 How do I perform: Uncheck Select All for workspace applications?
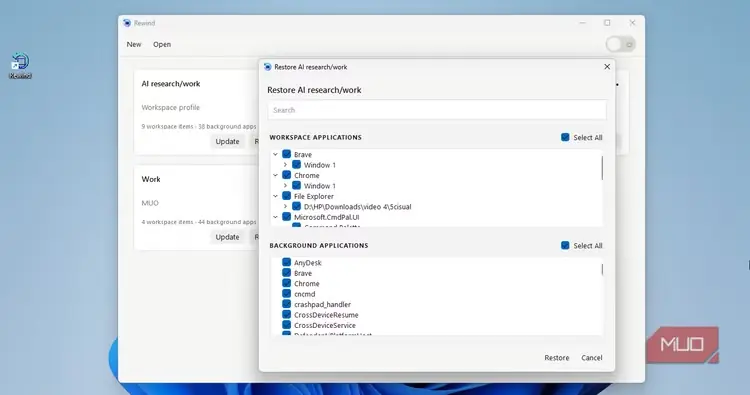pyautogui.click(x=565, y=137)
